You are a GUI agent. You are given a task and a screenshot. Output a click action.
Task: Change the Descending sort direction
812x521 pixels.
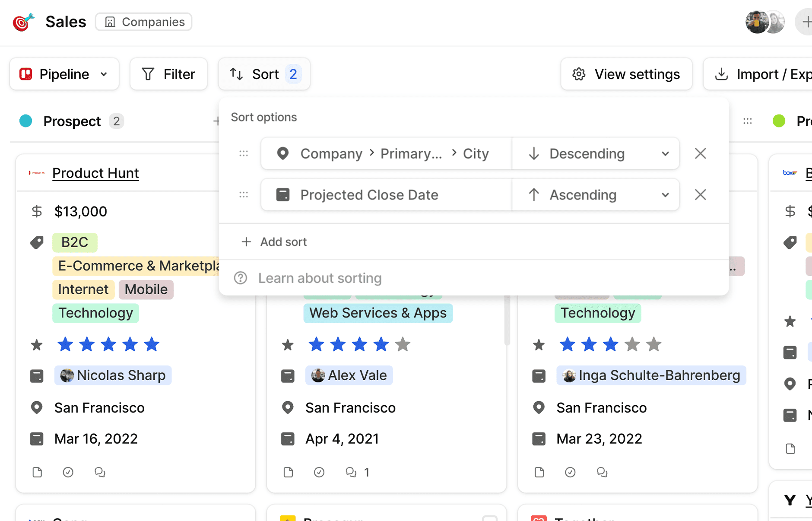(x=596, y=153)
